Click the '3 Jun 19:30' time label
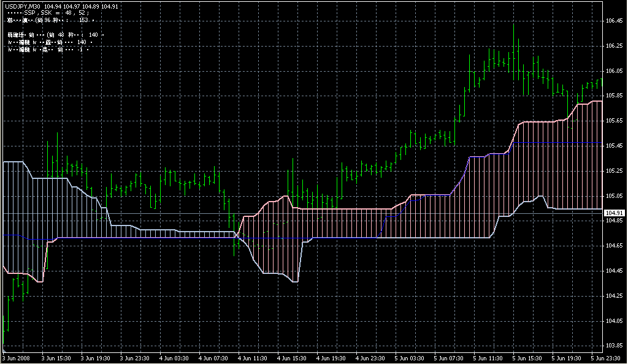628x364 pixels. click(x=95, y=358)
